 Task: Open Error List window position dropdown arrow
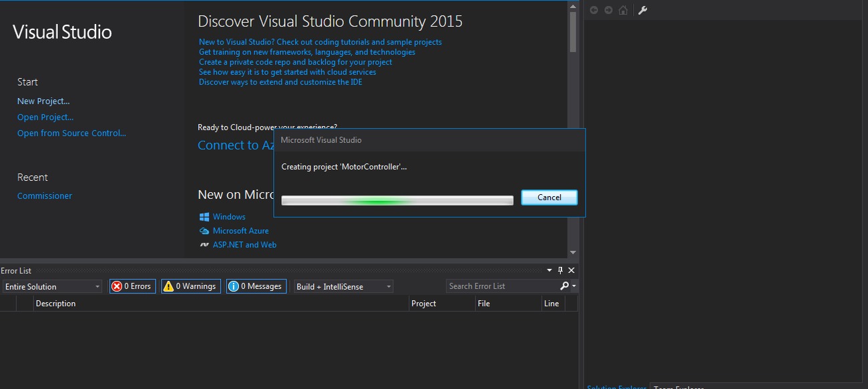550,270
